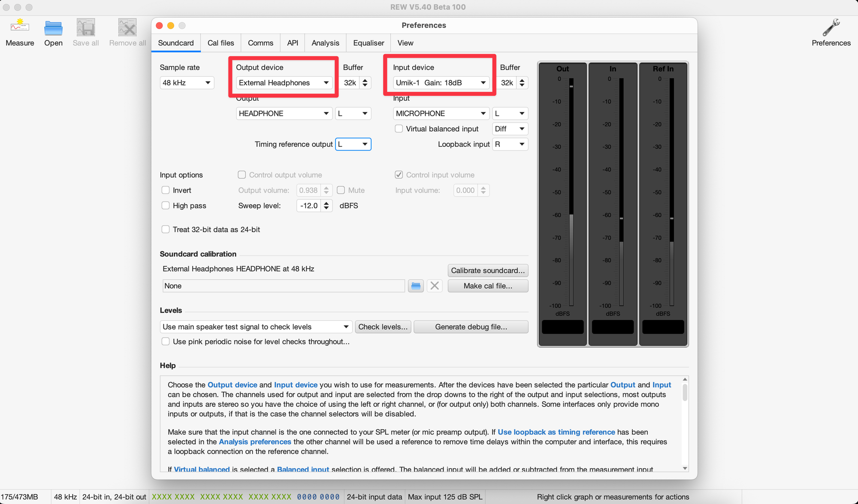Increase the Sweep level stepper arrow

coord(326,203)
